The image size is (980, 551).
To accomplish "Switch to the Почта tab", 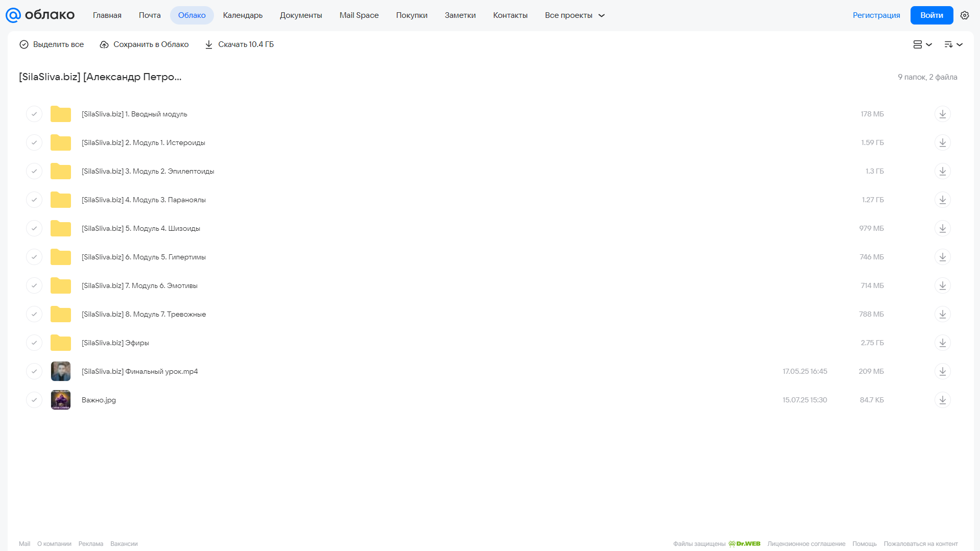I will 150,15.
